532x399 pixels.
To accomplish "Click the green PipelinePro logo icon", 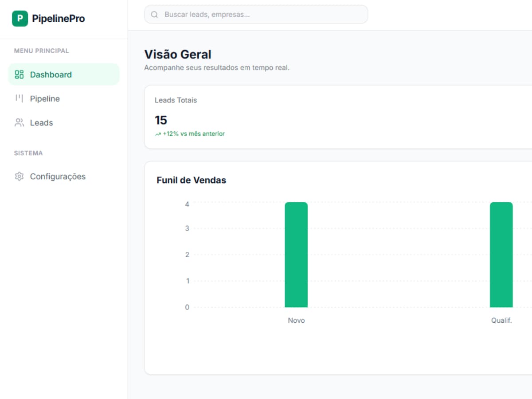I will [20, 18].
